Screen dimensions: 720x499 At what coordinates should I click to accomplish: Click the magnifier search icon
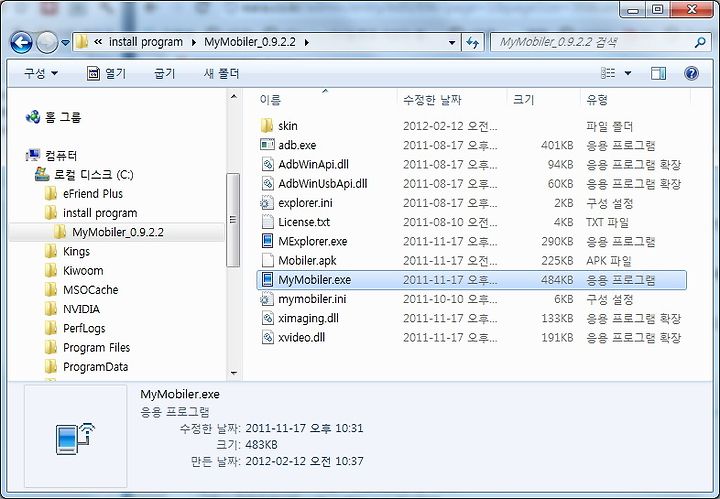pos(700,43)
